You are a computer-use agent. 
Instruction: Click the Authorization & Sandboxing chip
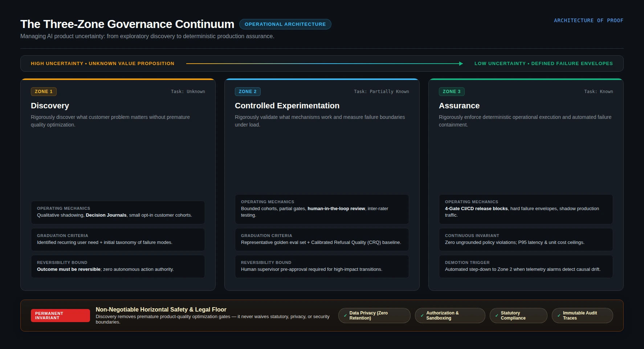point(450,316)
